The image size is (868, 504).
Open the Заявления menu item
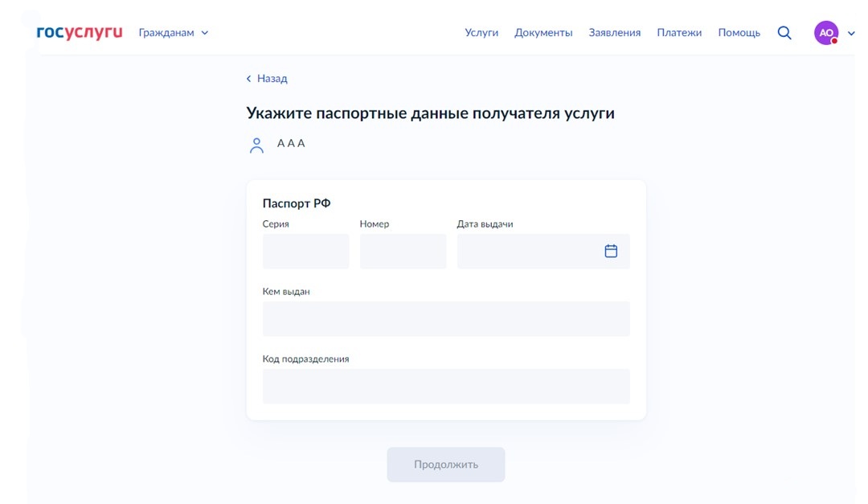pos(615,33)
